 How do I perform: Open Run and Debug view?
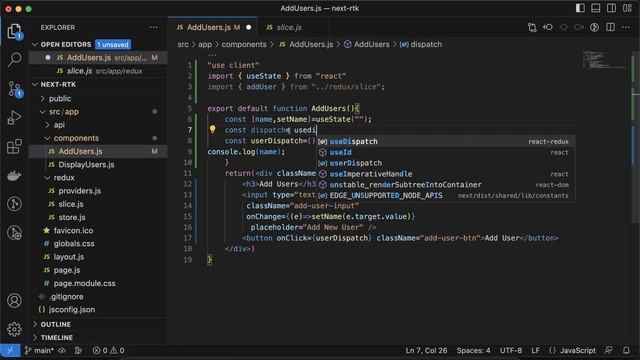pos(14,118)
